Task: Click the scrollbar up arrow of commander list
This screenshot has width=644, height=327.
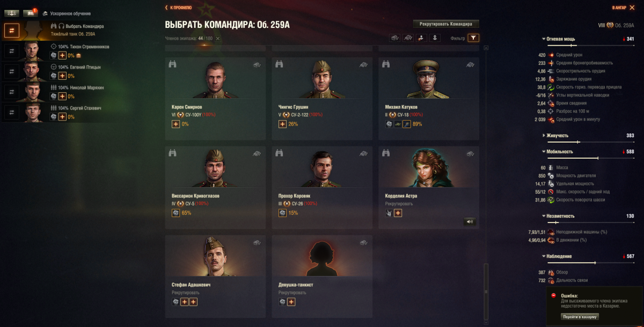Action: [486, 48]
